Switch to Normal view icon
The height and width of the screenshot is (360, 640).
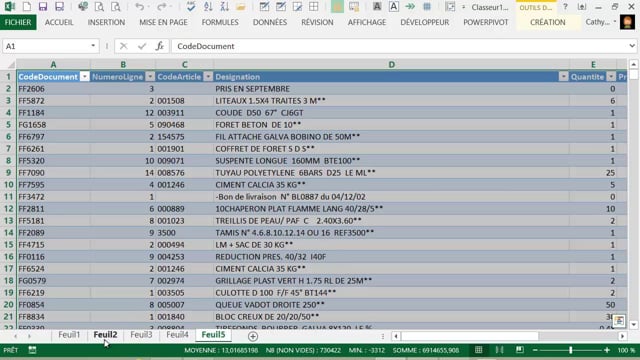tap(479, 350)
